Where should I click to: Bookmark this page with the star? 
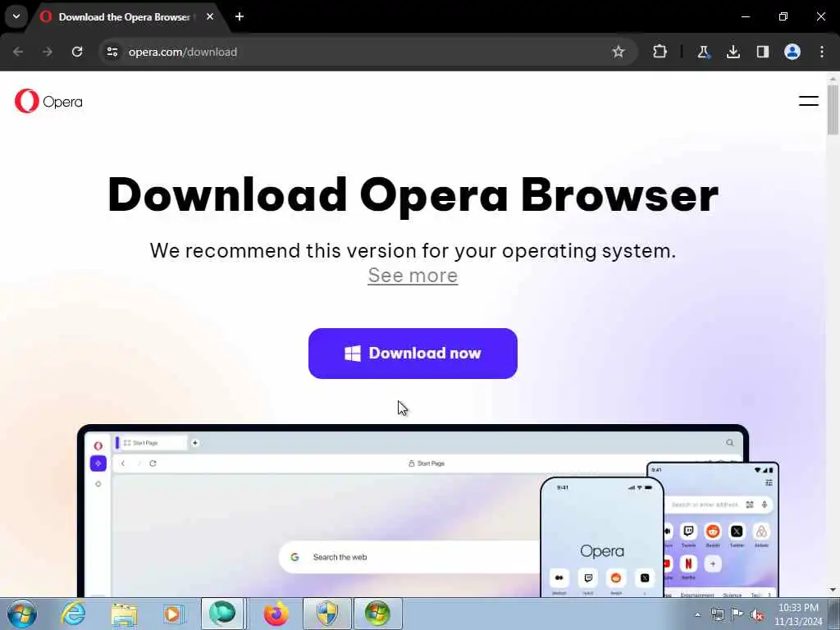point(619,52)
